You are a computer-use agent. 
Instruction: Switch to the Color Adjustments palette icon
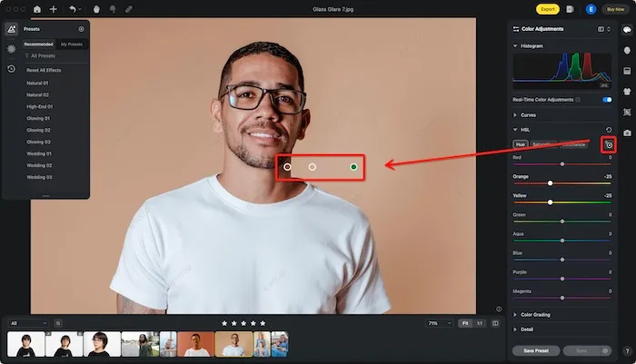pyautogui.click(x=627, y=30)
